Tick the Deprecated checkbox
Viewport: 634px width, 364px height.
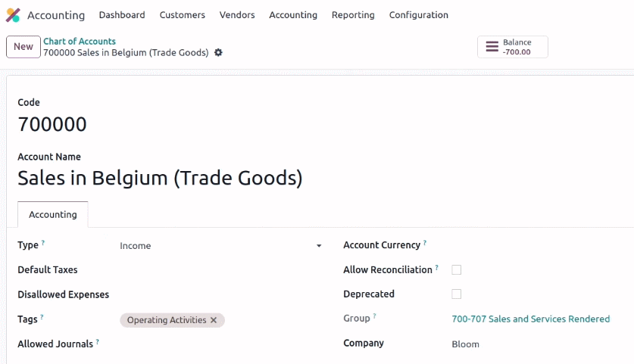pos(457,294)
